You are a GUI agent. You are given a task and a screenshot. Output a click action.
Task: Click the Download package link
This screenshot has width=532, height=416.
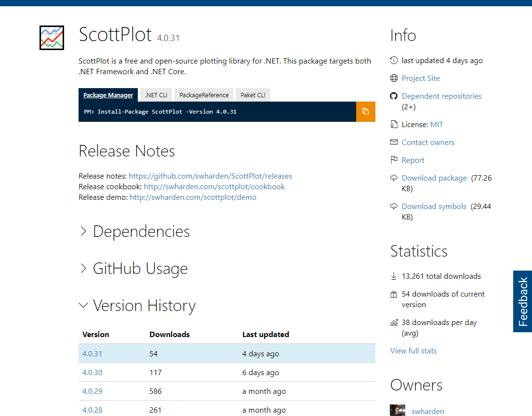coord(434,178)
